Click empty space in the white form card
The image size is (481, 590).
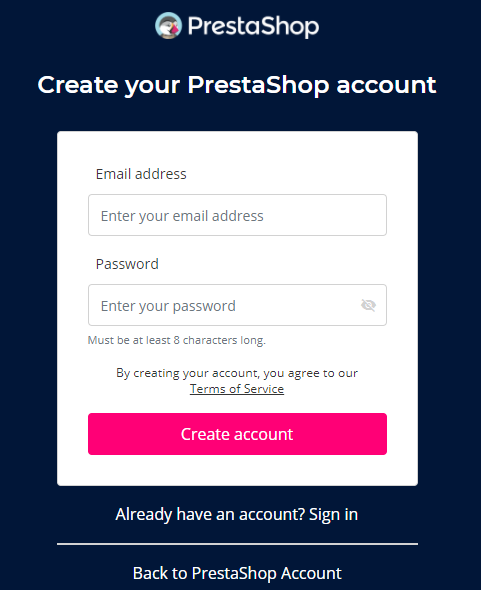[x=237, y=470]
